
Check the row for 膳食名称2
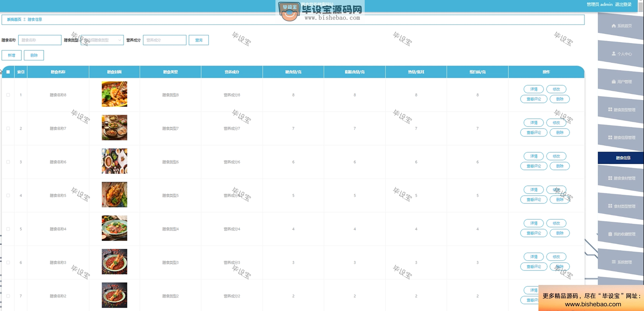8,296
